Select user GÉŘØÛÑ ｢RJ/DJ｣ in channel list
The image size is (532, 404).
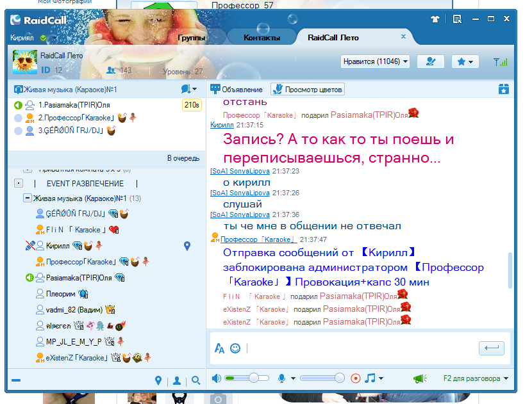point(76,213)
